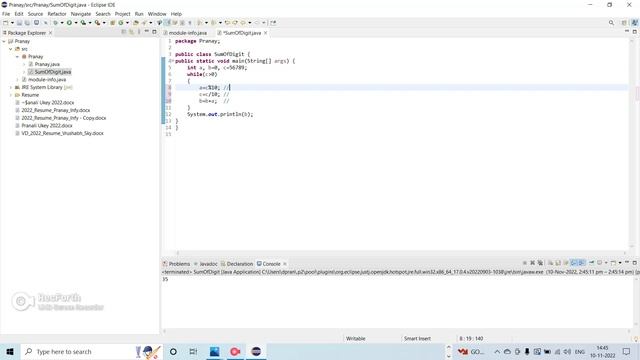Toggle Word Wrap in Console toolbar
640x360 pixels.
coord(566,263)
